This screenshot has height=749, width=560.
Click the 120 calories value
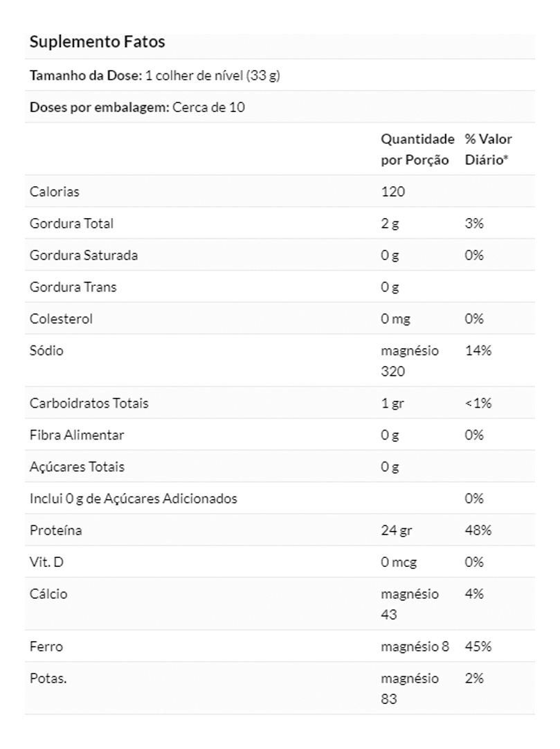click(392, 191)
